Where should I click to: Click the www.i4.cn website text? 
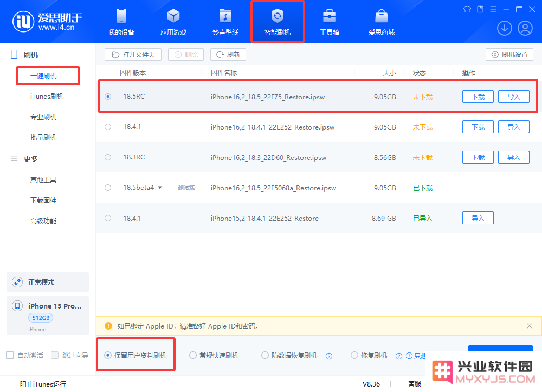[x=56, y=27]
